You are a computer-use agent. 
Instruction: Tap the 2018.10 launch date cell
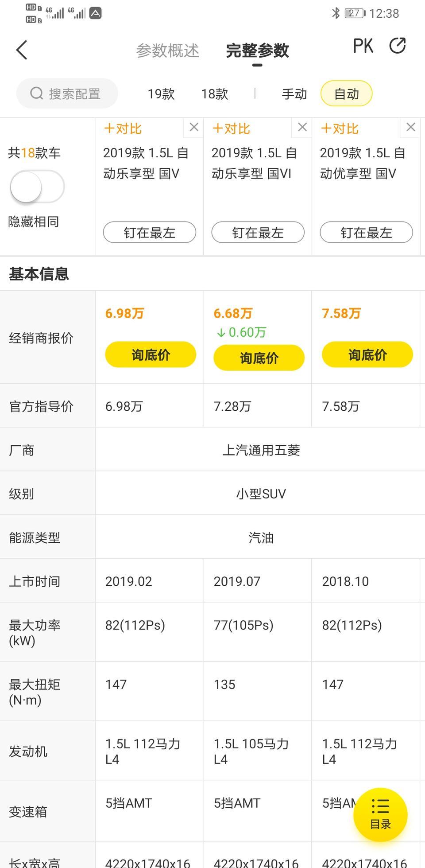pyautogui.click(x=366, y=581)
